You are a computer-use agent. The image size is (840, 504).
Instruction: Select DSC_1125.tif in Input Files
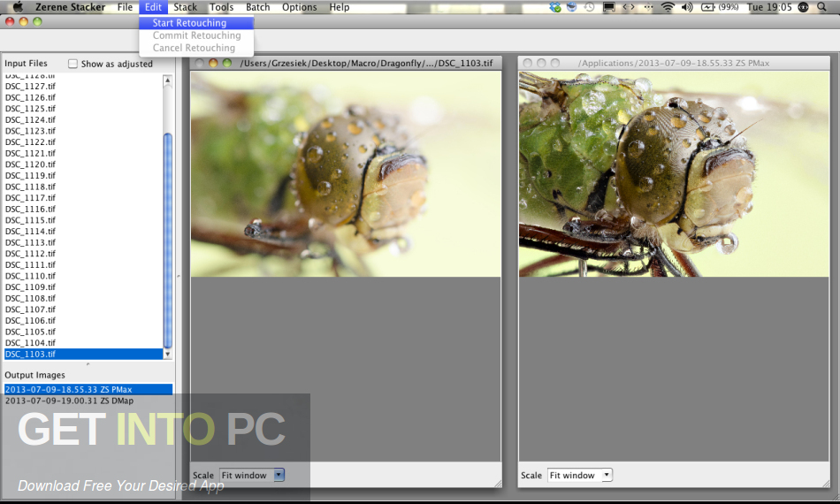click(x=84, y=108)
